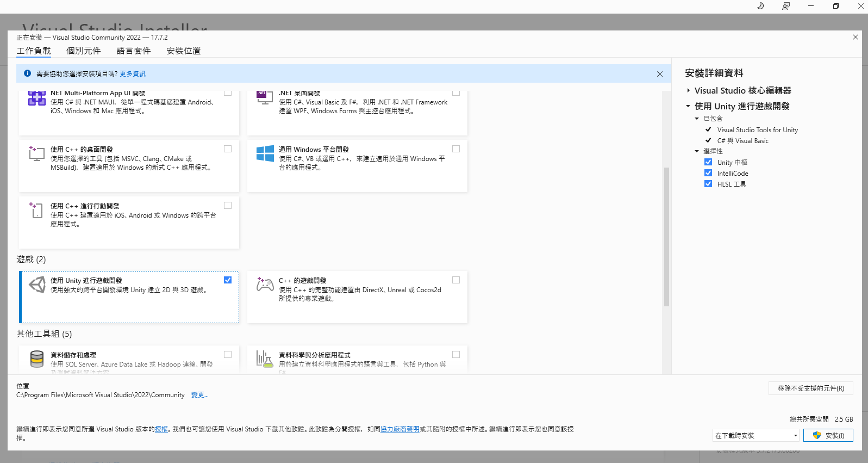
Task: Click the Other toolsets (5) section heading
Action: [x=44, y=334]
